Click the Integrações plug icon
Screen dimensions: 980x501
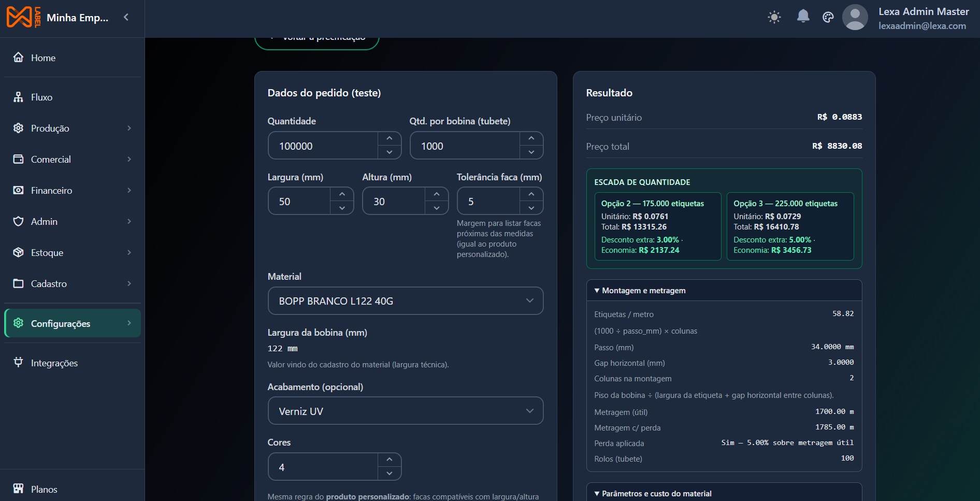tap(18, 362)
